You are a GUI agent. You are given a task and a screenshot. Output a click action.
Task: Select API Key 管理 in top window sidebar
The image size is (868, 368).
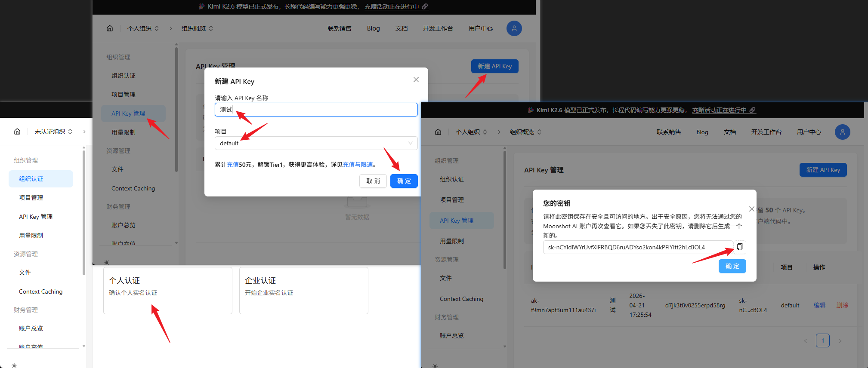133,113
